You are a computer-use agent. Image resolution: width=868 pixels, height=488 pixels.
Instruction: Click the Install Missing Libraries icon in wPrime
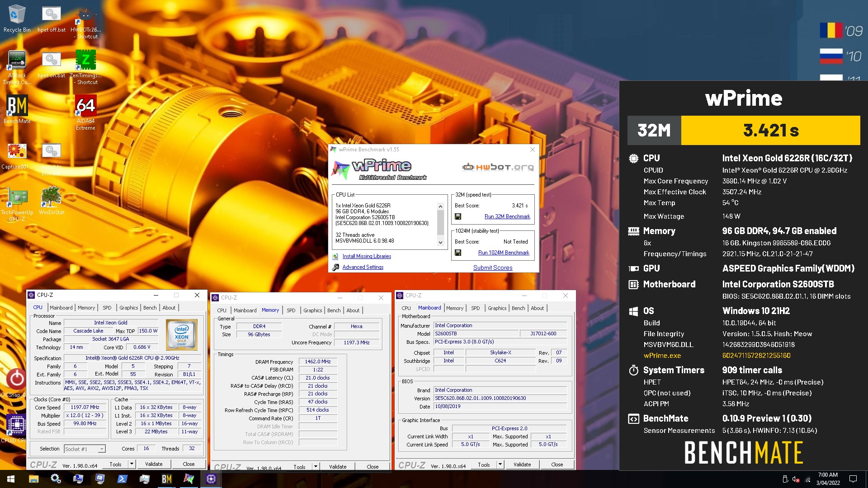coord(335,256)
